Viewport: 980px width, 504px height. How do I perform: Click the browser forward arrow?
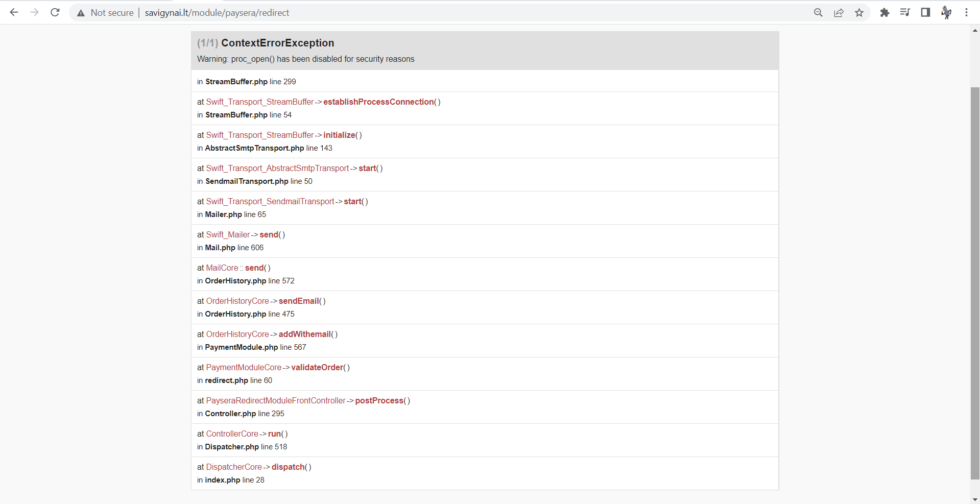tap(34, 12)
